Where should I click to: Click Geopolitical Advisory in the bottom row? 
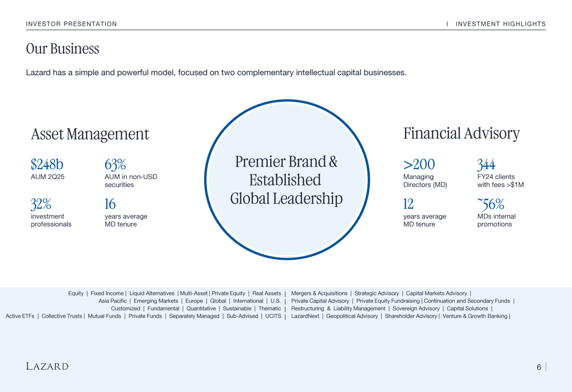(x=352, y=316)
